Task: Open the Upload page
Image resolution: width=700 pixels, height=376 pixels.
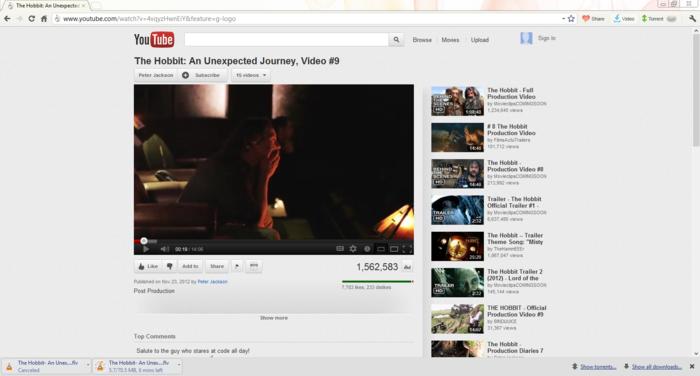Action: (480, 40)
